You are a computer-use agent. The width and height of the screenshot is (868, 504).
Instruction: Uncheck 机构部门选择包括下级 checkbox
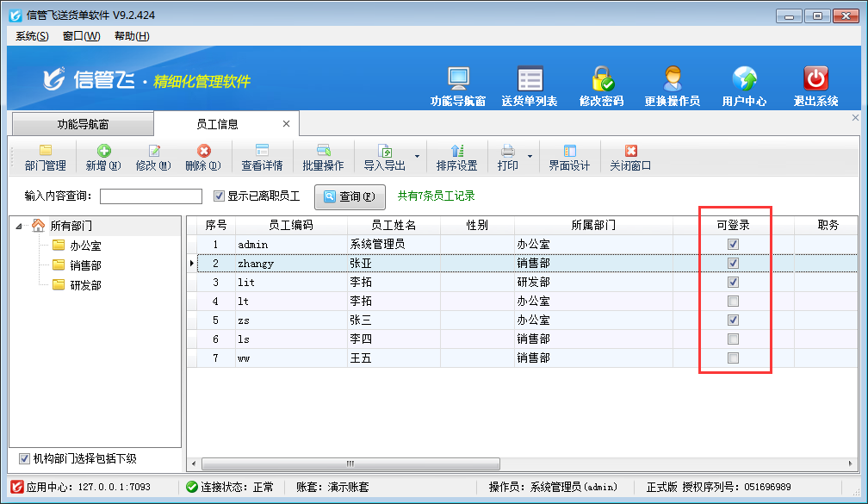coord(24,458)
